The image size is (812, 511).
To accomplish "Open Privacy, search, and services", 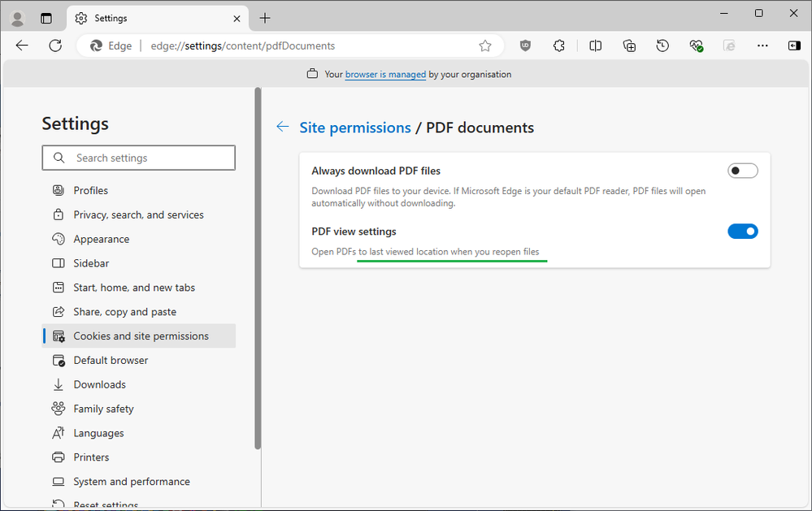I will [x=138, y=214].
